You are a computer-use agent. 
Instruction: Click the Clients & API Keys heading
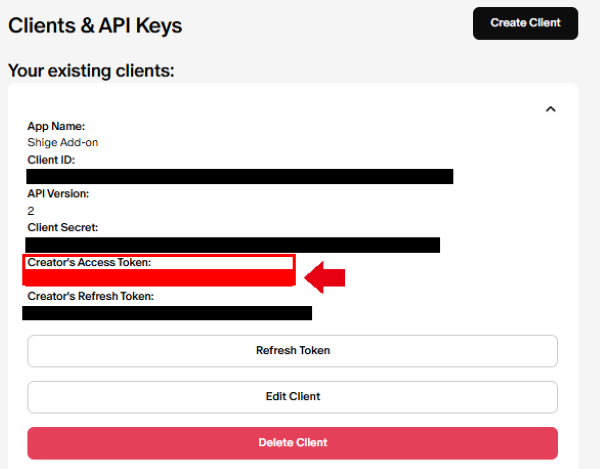coord(95,25)
